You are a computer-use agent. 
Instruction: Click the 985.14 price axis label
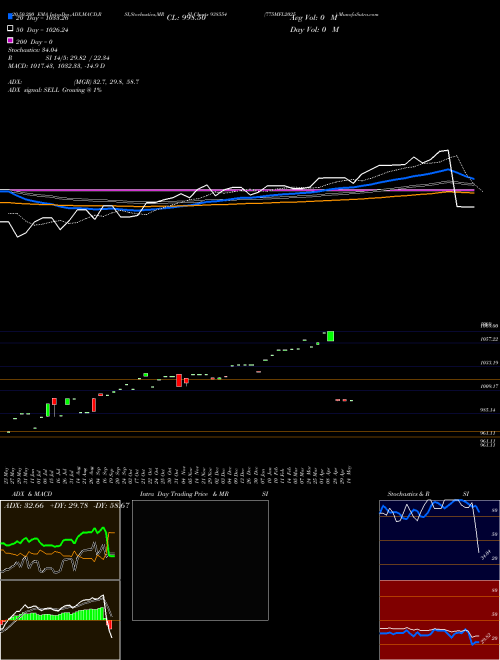(490, 410)
